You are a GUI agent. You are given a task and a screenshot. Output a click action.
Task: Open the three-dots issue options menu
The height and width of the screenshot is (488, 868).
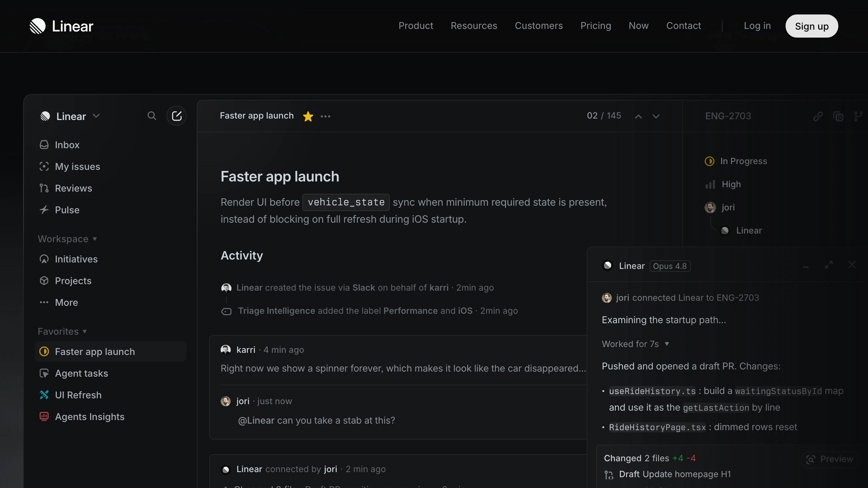(325, 116)
